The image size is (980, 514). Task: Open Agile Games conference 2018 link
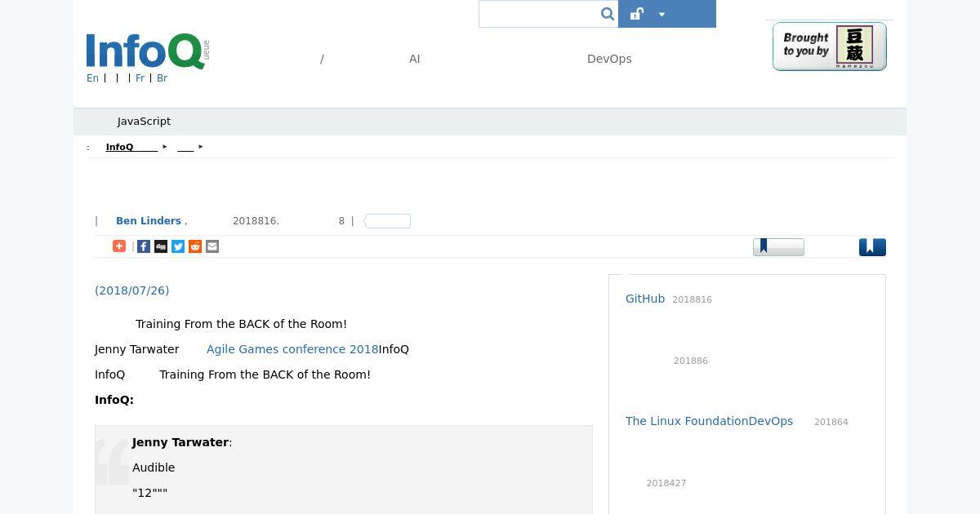tap(292, 349)
